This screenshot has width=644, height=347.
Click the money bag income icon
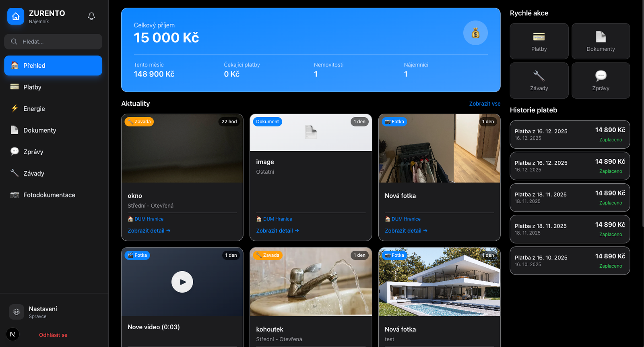coord(475,33)
